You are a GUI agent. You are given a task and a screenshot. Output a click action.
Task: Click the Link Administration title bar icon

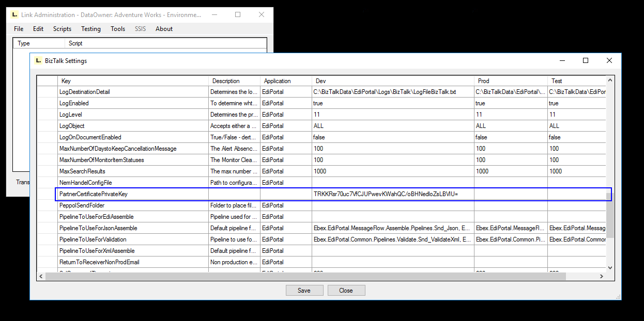(14, 15)
